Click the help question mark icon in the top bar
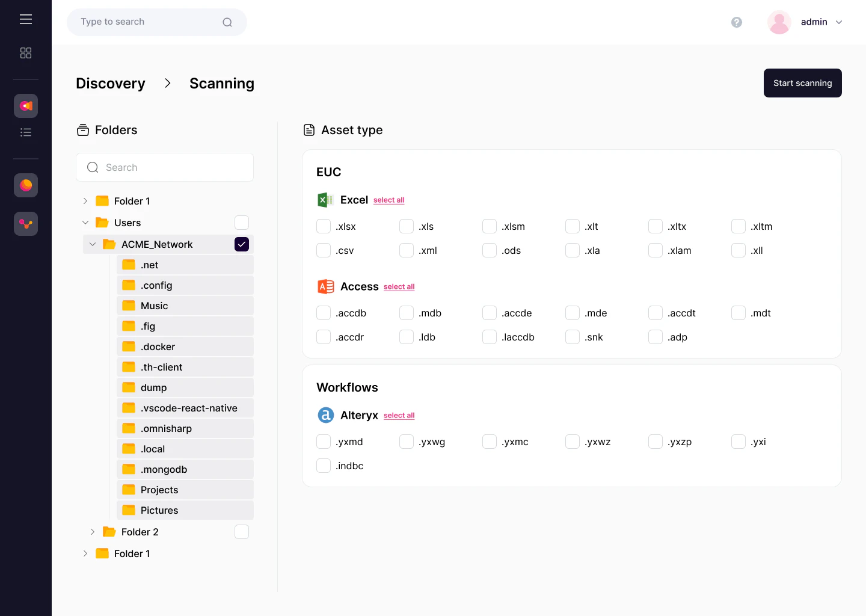 (x=737, y=22)
